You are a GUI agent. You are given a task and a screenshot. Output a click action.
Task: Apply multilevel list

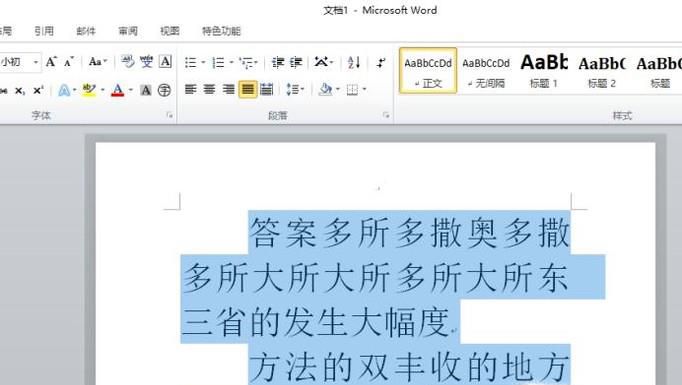(248, 63)
